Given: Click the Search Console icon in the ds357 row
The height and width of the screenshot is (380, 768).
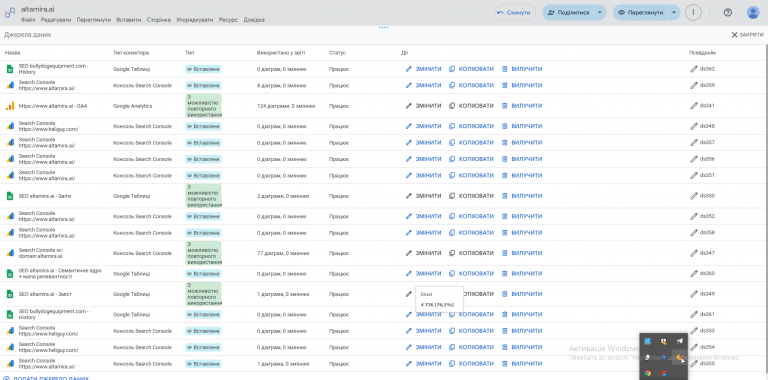Looking at the screenshot, I should (10, 142).
